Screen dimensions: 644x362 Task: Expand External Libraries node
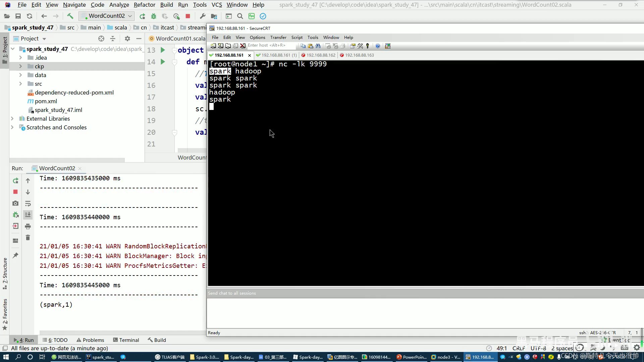click(12, 119)
